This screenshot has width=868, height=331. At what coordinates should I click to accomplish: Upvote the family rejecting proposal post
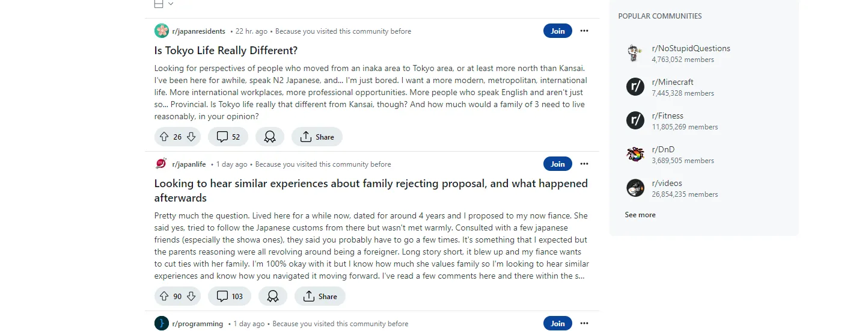tap(164, 296)
